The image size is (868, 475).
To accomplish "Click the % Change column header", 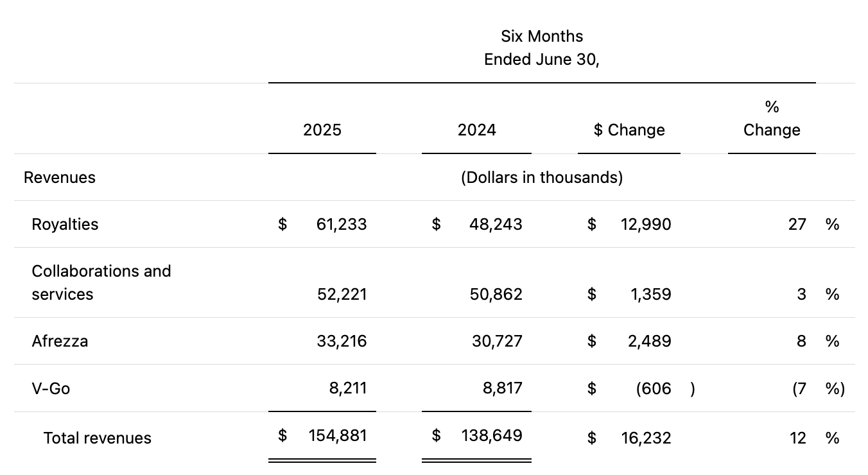I will point(771,118).
